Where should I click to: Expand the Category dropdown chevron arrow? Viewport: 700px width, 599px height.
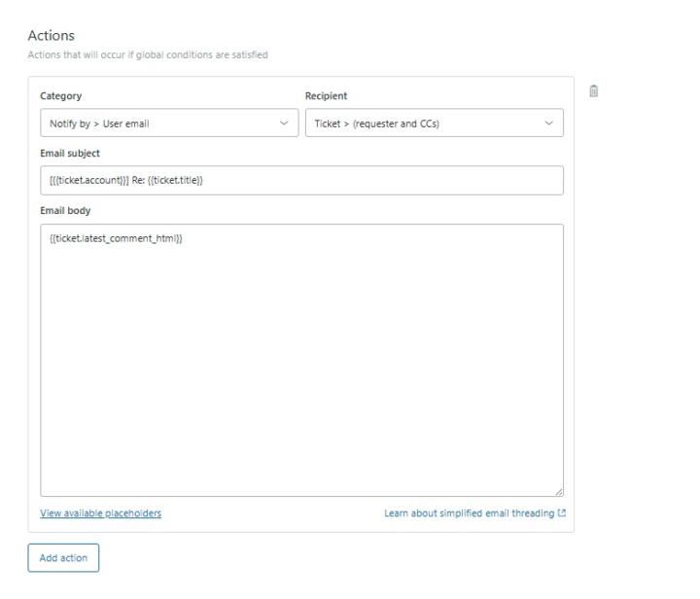coord(284,123)
